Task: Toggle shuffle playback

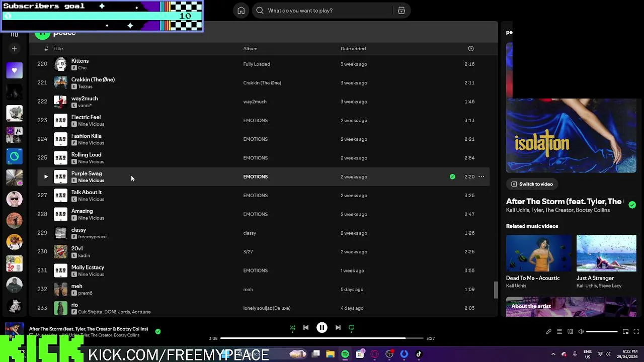Action: click(292, 328)
